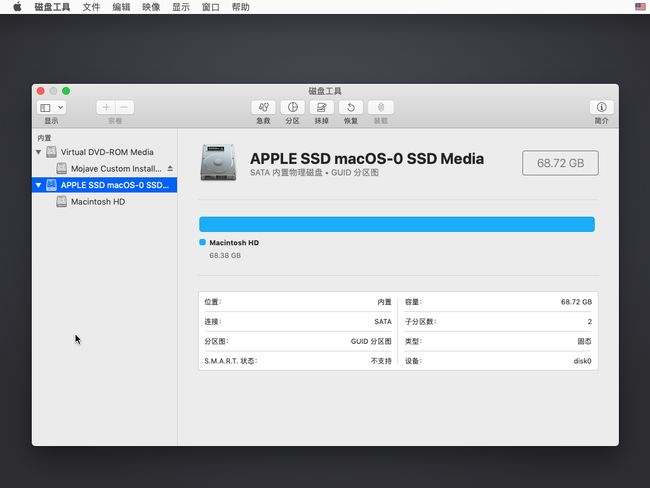Screen dimensions: 650x488
Task: Click the sidebar view toggle icon
Action: [45, 108]
